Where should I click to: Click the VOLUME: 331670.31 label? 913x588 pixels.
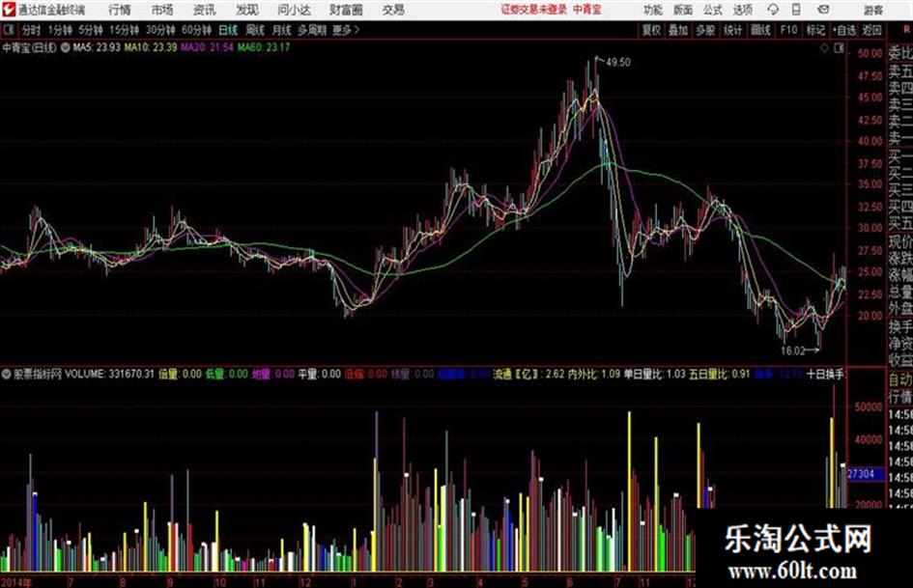click(109, 374)
